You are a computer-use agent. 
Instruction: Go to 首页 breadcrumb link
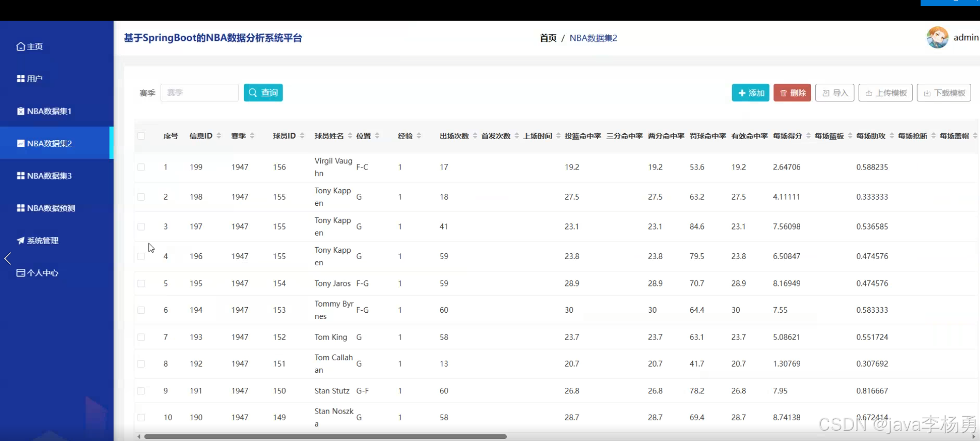pos(548,38)
